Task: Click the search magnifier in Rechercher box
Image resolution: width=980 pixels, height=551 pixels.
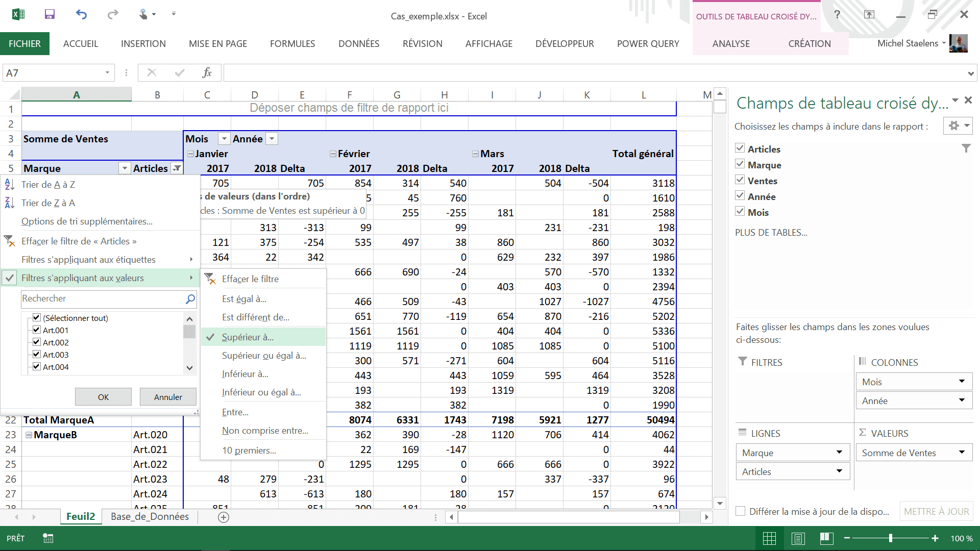Action: (x=190, y=299)
